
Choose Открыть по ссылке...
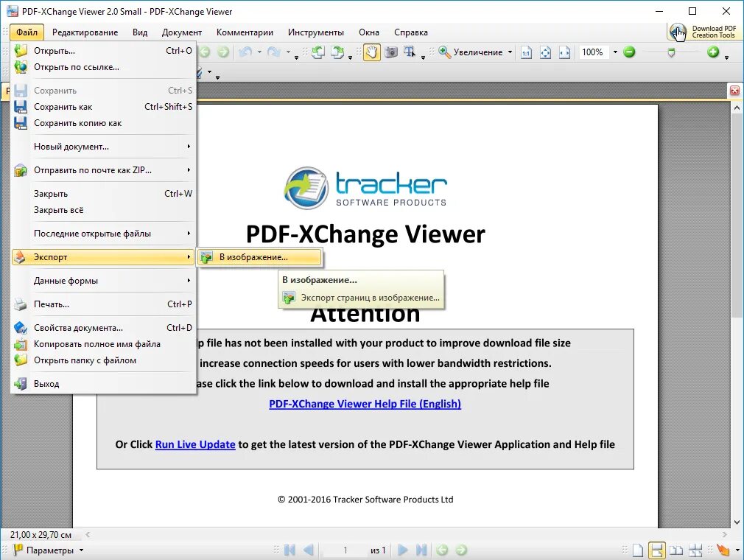pyautogui.click(x=103, y=67)
